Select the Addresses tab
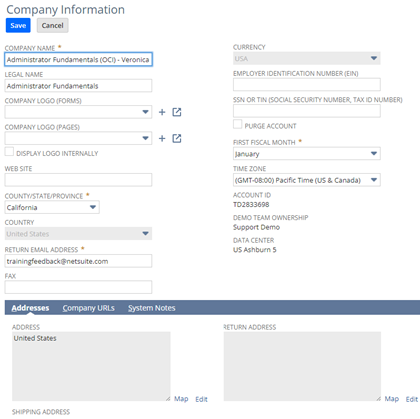 (30, 308)
